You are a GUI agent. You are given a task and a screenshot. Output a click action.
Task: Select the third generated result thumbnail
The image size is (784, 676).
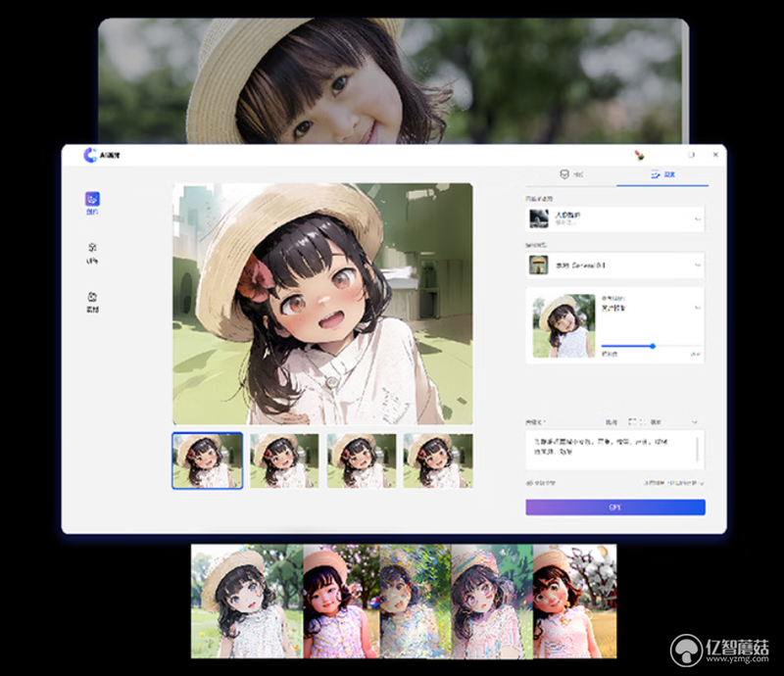tap(362, 460)
